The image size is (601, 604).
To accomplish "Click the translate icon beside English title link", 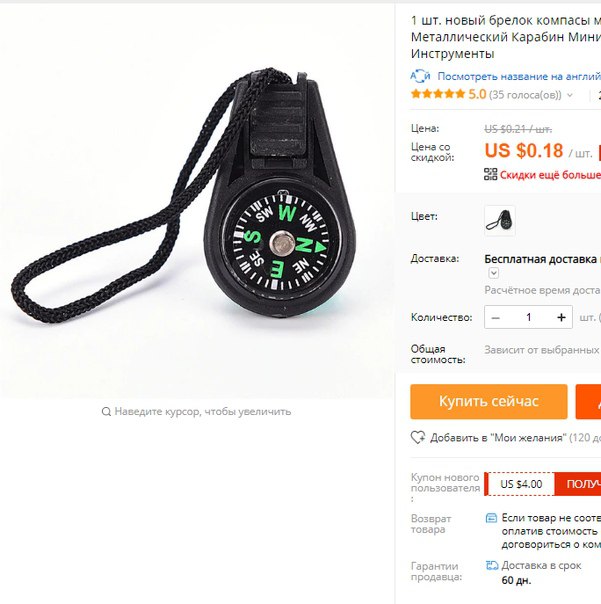I will [x=420, y=76].
